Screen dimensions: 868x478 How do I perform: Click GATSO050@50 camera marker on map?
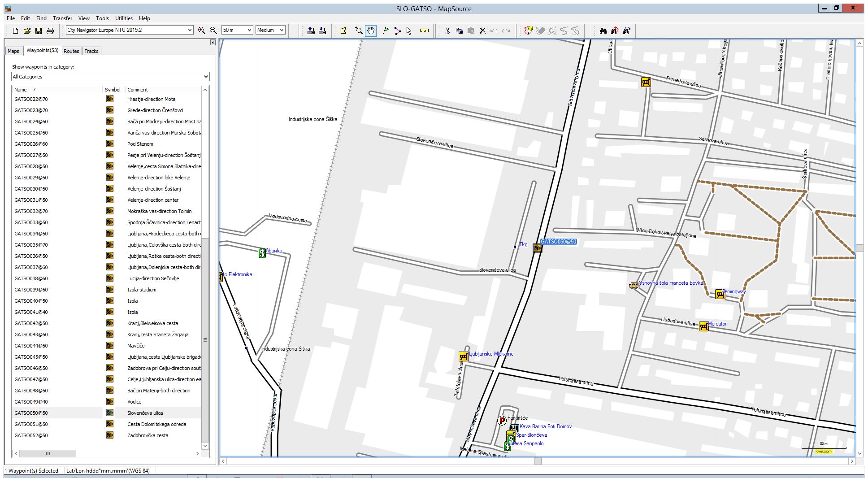coord(537,248)
